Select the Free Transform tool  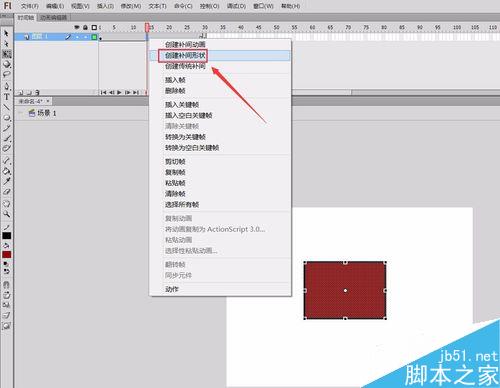coord(6,54)
